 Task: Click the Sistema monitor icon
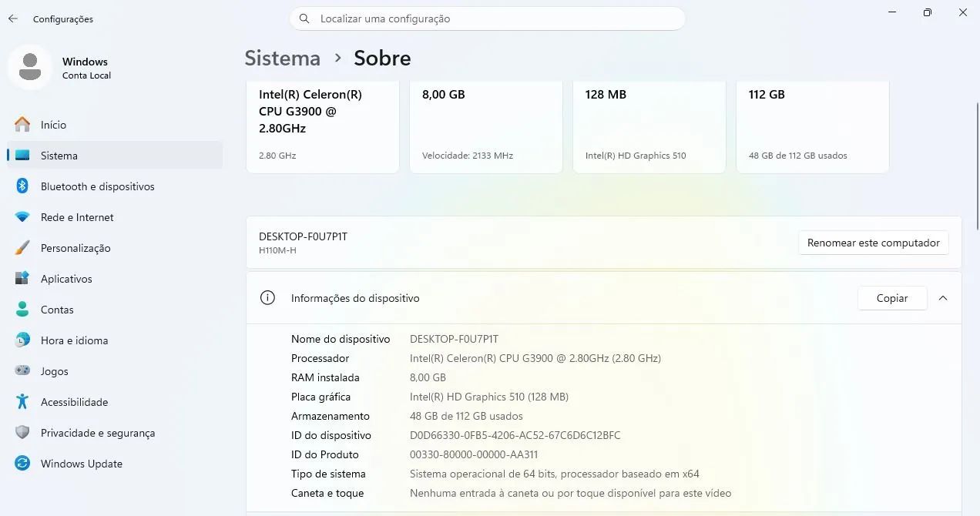tap(22, 156)
